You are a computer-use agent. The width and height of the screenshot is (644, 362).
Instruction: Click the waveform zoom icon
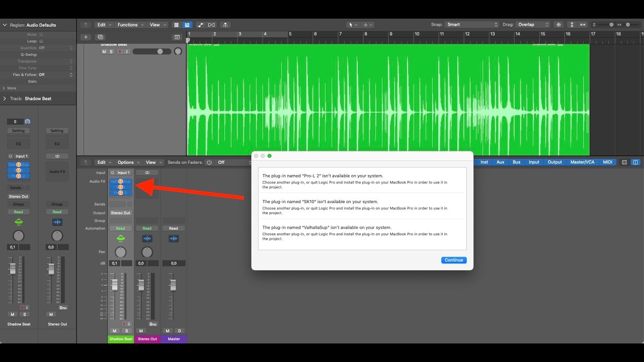[558, 25]
